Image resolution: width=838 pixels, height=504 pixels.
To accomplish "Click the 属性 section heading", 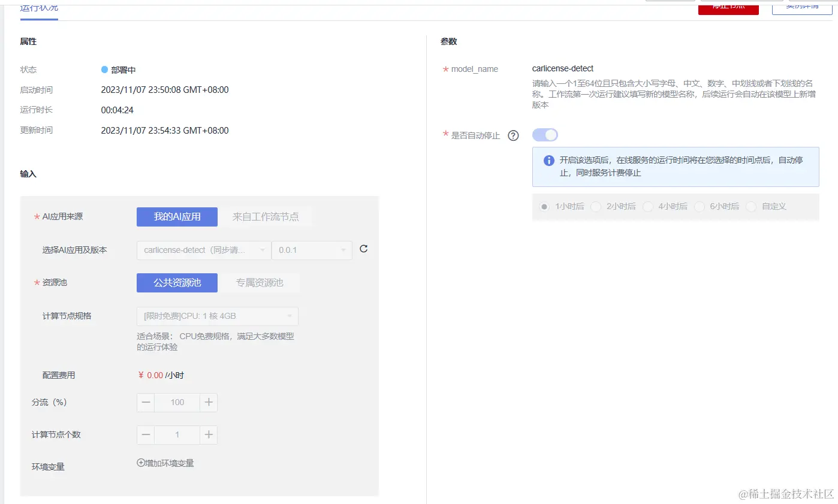I will point(28,41).
